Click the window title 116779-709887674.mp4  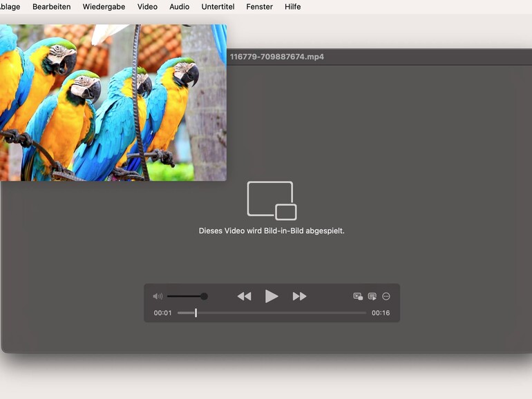pyautogui.click(x=276, y=57)
